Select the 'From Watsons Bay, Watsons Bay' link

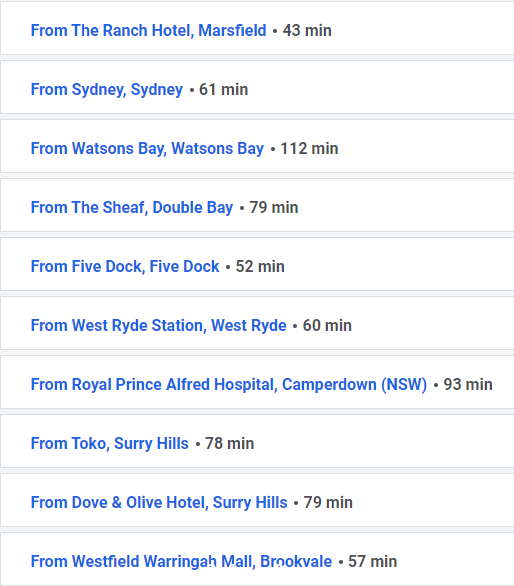click(147, 149)
